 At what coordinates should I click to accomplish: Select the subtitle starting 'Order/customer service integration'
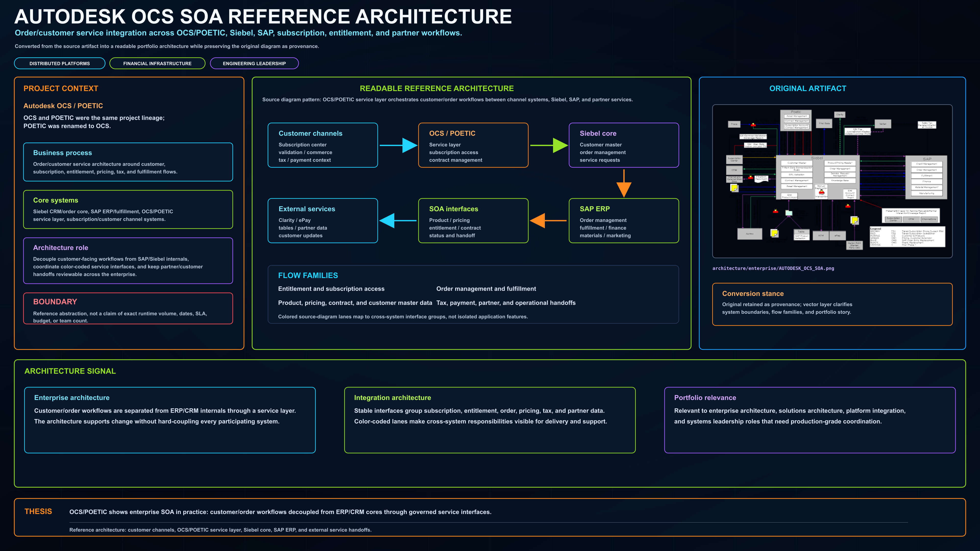point(238,33)
